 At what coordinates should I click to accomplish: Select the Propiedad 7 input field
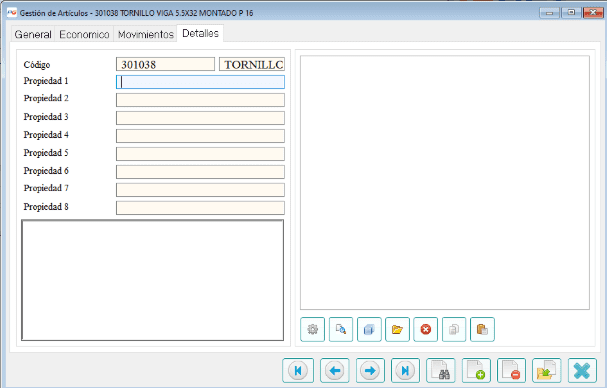coord(200,190)
